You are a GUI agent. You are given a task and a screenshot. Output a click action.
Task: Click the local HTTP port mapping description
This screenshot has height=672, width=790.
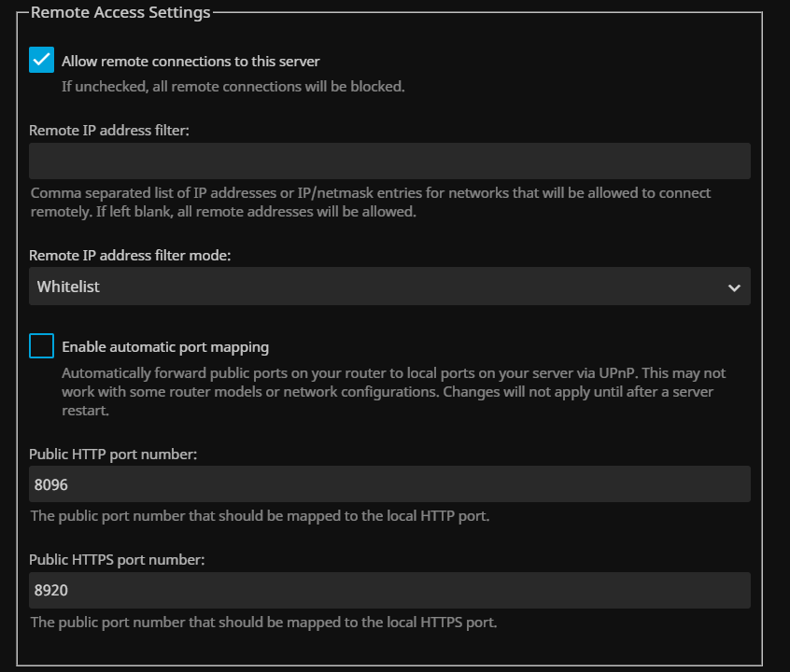click(x=260, y=515)
